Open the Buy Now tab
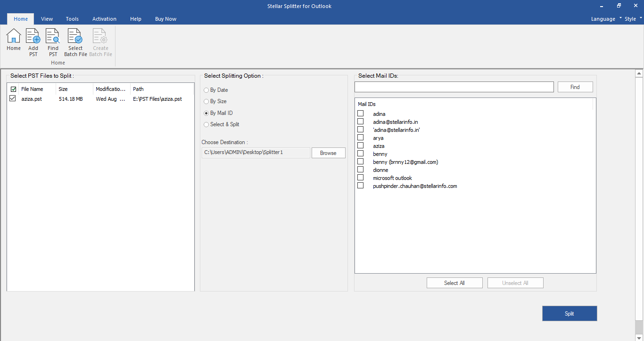644x341 pixels. pyautogui.click(x=165, y=19)
